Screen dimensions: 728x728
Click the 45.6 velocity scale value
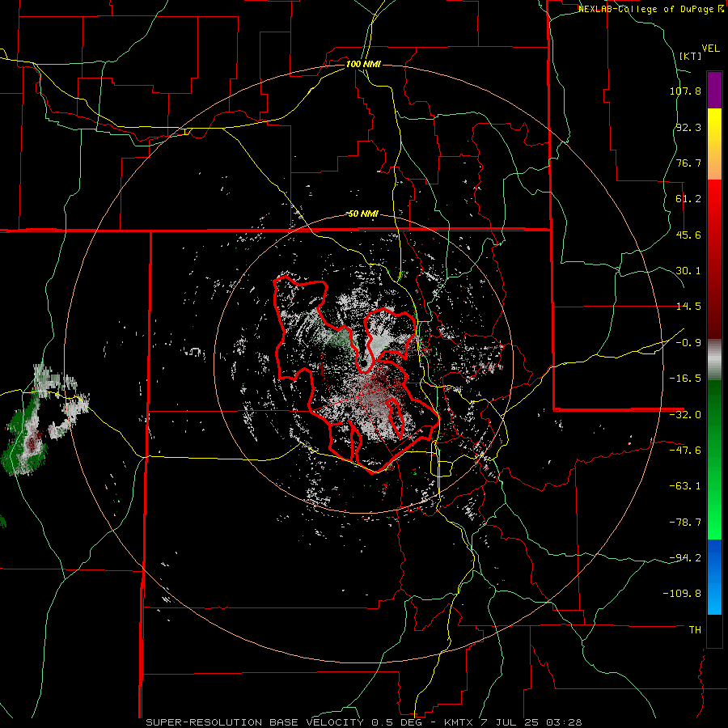[688, 235]
